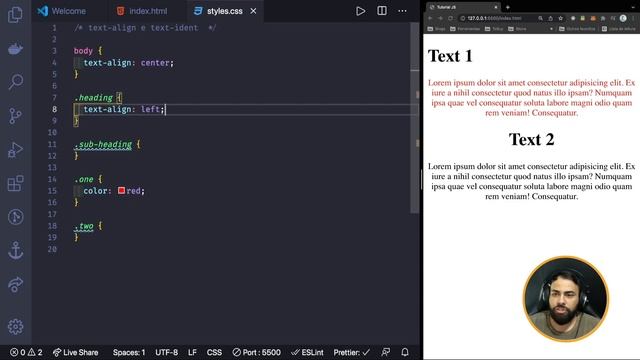
Task: Open the Live Share view in activity bar
Action: click(16, 284)
